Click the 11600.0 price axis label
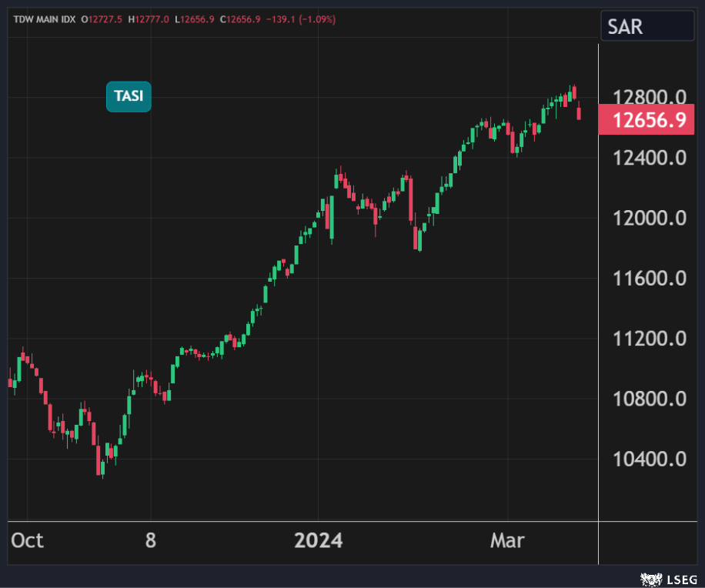The image size is (705, 588). [x=649, y=278]
